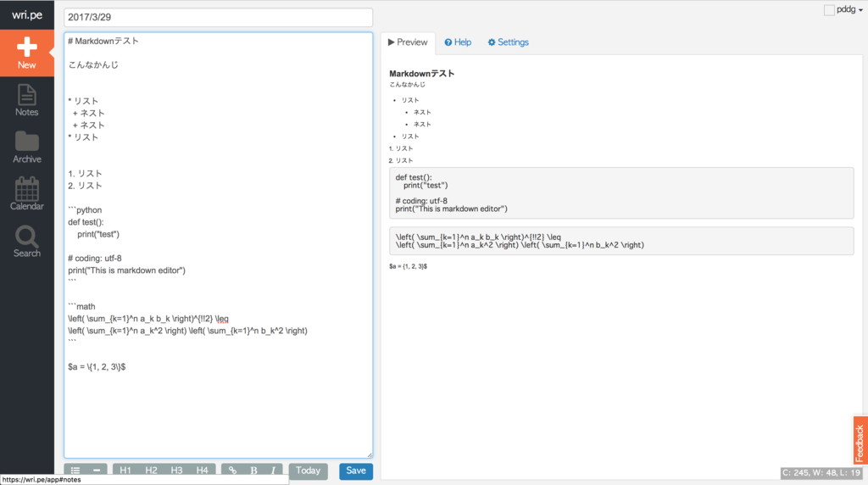Click 'print("This is markdown editor")' editor line
This screenshot has height=485, width=868.
127,270
